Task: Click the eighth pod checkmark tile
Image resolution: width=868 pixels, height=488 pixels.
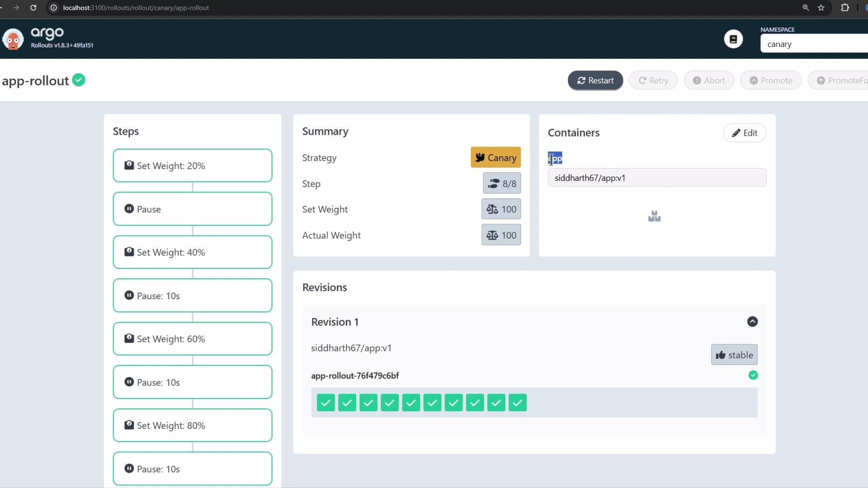Action: tap(475, 403)
